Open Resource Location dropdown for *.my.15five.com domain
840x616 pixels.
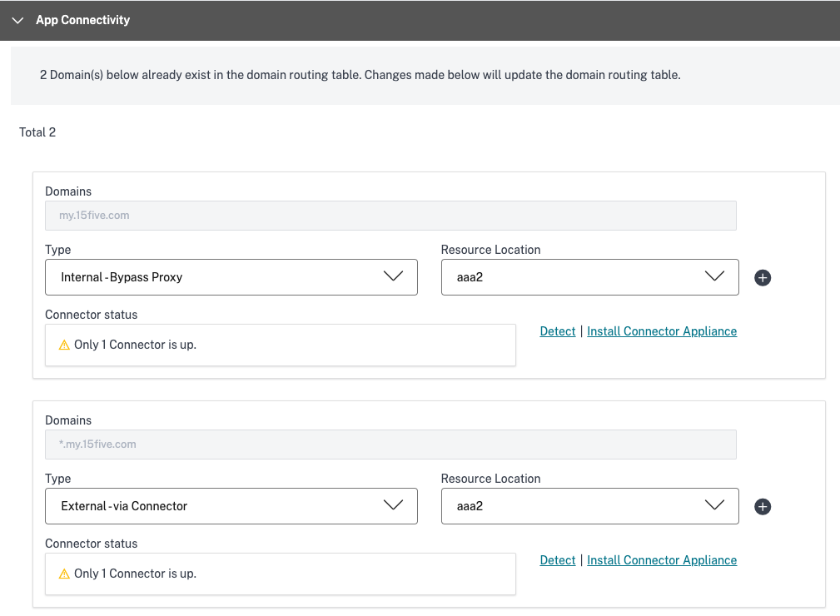click(x=589, y=506)
